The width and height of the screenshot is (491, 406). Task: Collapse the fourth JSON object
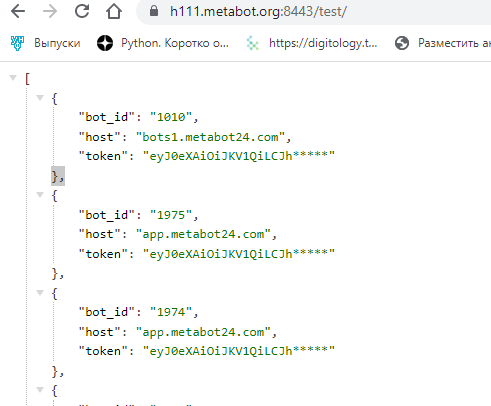pos(40,389)
